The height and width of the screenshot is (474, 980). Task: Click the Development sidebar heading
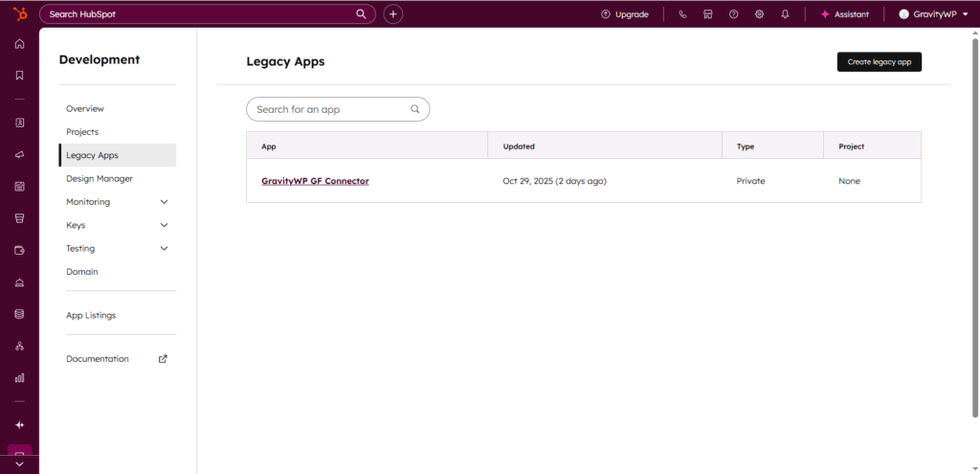(100, 59)
